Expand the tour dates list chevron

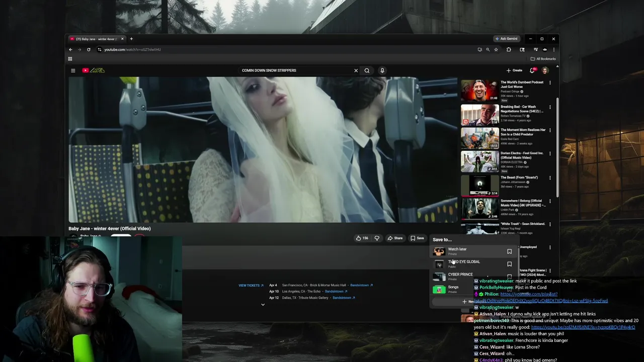[263, 305]
